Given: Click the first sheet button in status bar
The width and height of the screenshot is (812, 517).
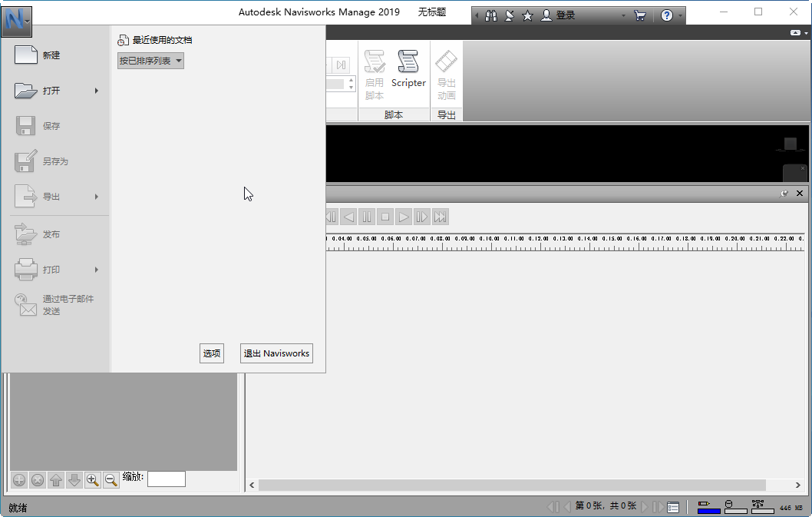Looking at the screenshot, I should tap(553, 506).
